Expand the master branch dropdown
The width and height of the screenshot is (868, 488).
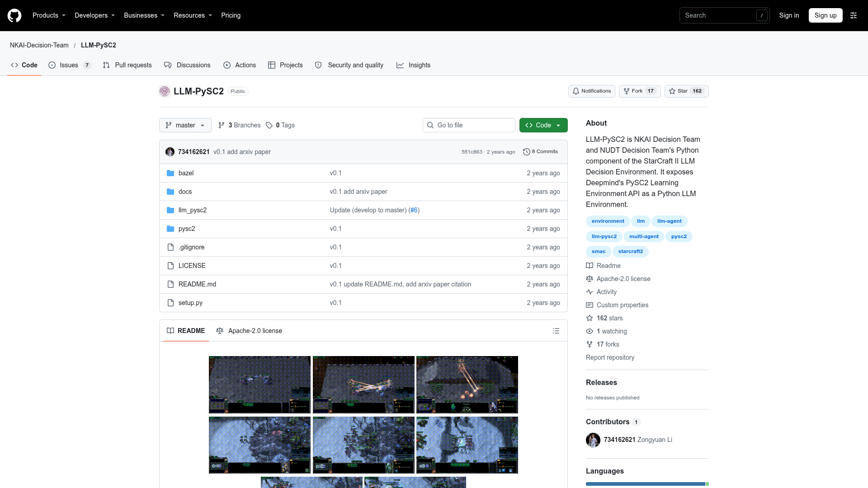(185, 125)
